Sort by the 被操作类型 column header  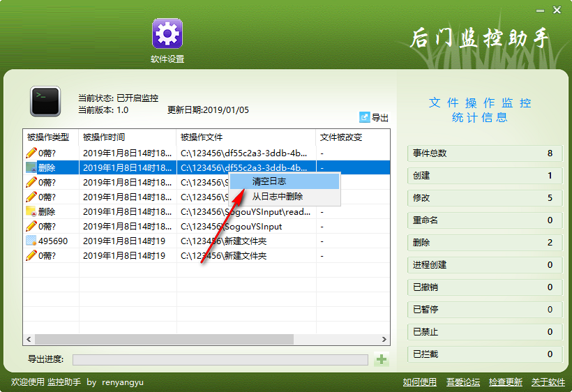pyautogui.click(x=51, y=137)
